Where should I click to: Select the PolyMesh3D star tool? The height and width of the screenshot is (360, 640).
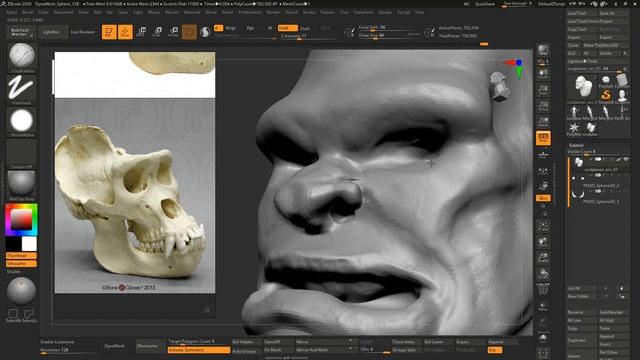[x=574, y=128]
